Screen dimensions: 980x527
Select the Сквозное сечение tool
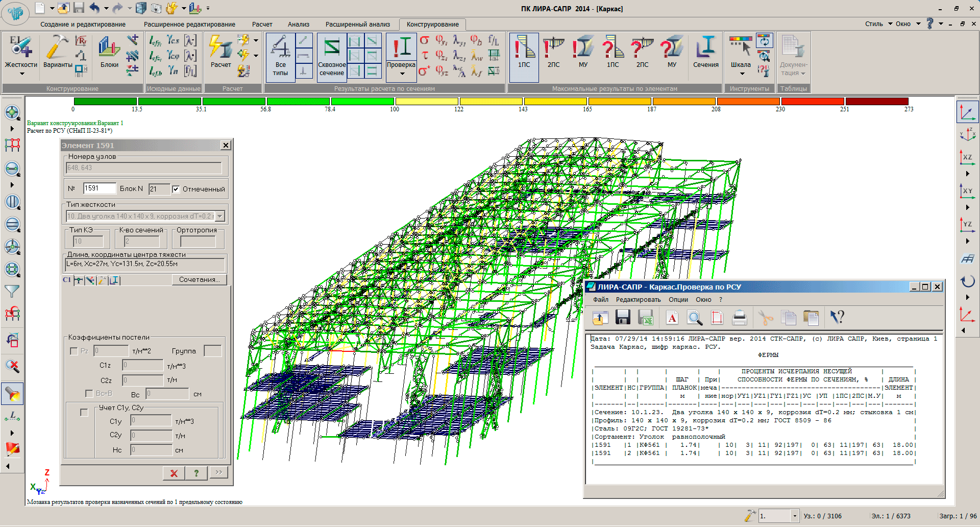pyautogui.click(x=332, y=47)
